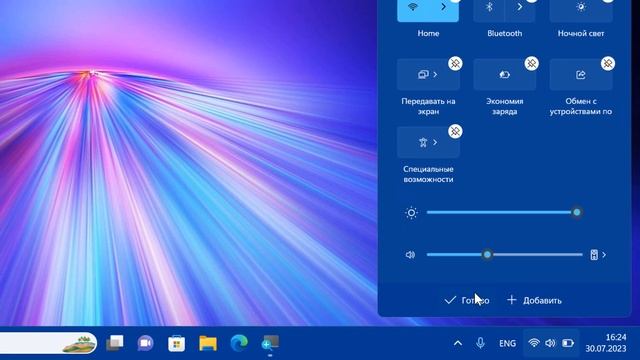Click the Wi-Fi tray icon
Screen dimensions: 640x360
(533, 343)
